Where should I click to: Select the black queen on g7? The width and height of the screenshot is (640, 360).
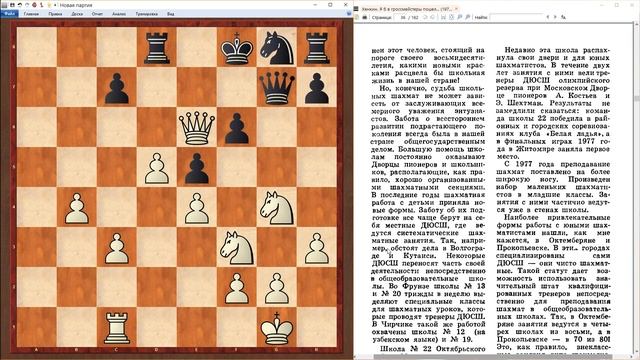click(x=277, y=88)
